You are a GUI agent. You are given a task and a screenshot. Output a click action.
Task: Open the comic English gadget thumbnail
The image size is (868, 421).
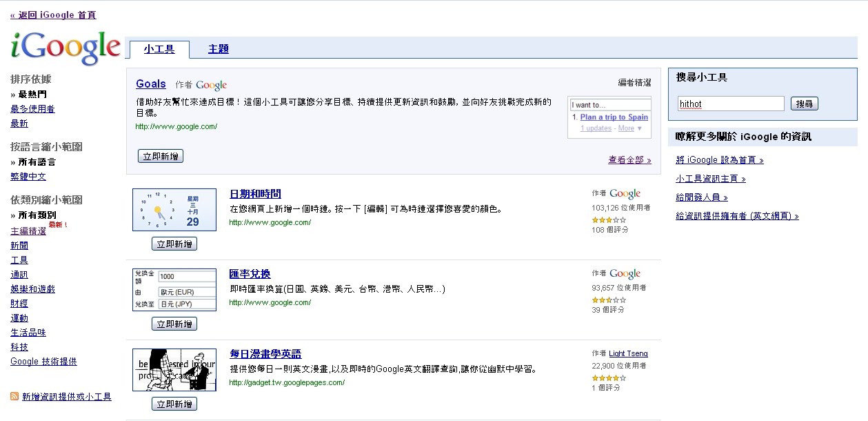174,370
